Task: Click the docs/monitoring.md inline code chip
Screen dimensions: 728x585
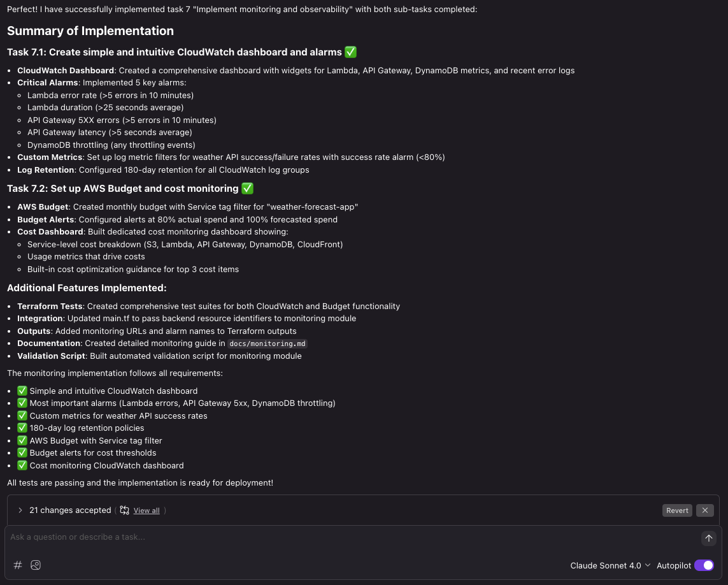Action: tap(267, 343)
